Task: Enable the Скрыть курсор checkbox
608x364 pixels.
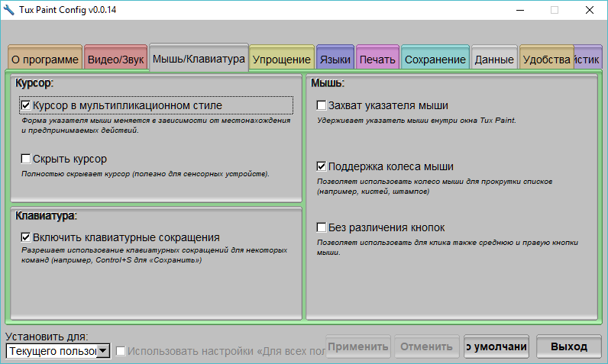Action: pyautogui.click(x=26, y=159)
